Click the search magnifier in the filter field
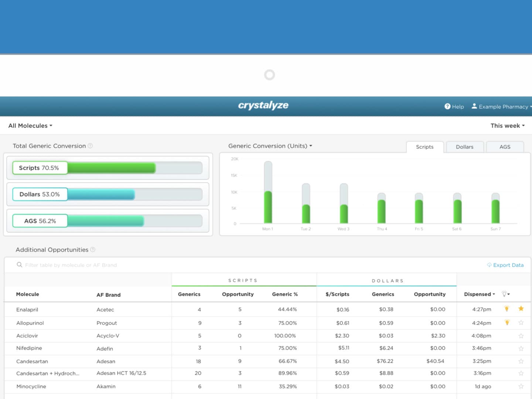 click(19, 265)
